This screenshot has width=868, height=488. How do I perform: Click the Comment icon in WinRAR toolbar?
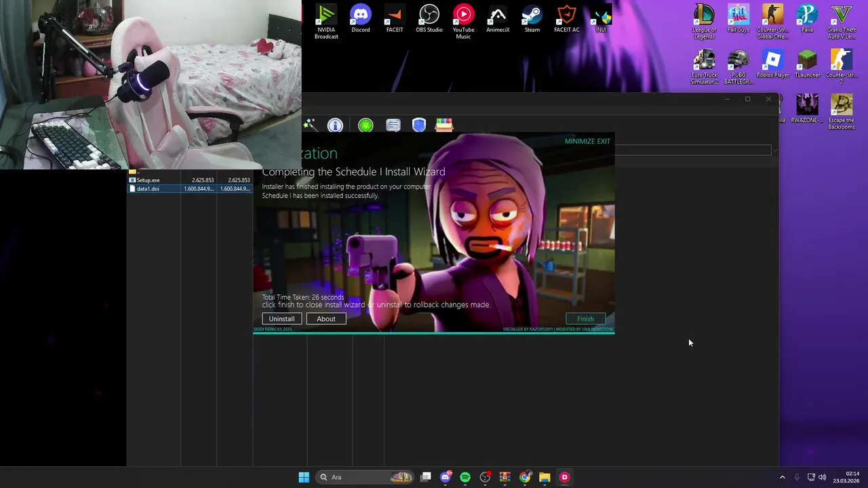393,125
